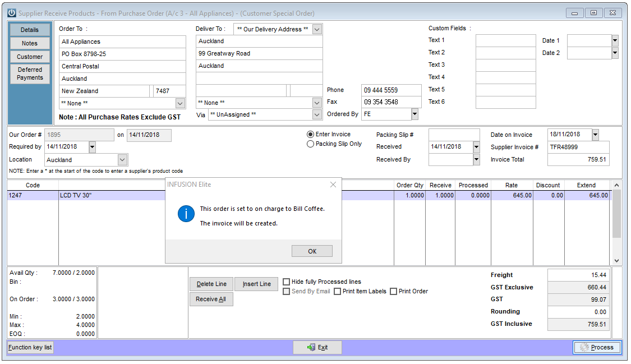Click the Supplier Invoice # field
The image size is (631, 364).
coord(578,147)
